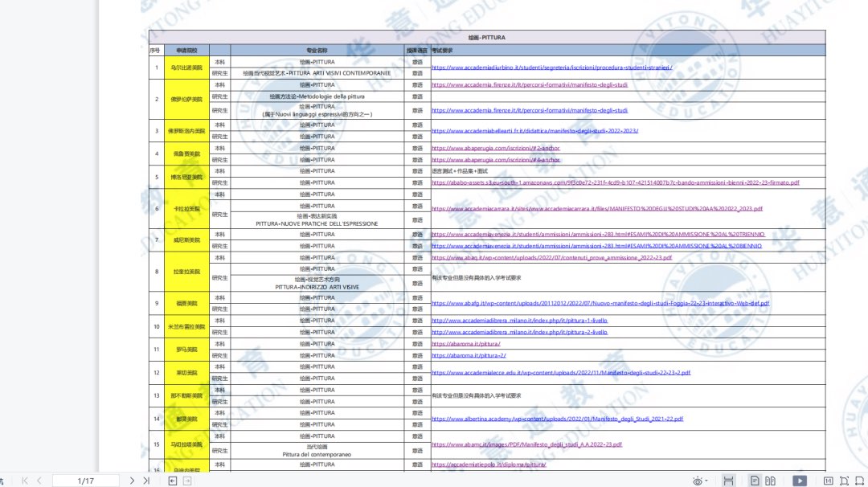Viewport: 868px width, 487px height.
Task: Go to the first page
Action: [24, 481]
